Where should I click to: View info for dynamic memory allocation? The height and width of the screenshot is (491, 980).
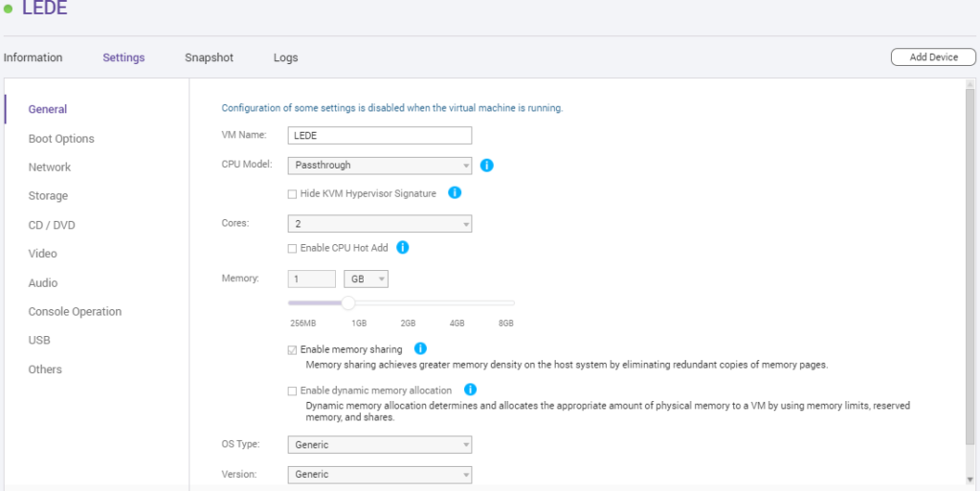tap(470, 390)
